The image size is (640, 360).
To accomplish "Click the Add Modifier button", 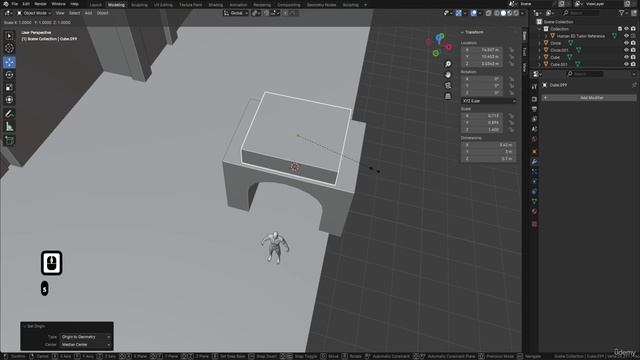I will click(589, 98).
